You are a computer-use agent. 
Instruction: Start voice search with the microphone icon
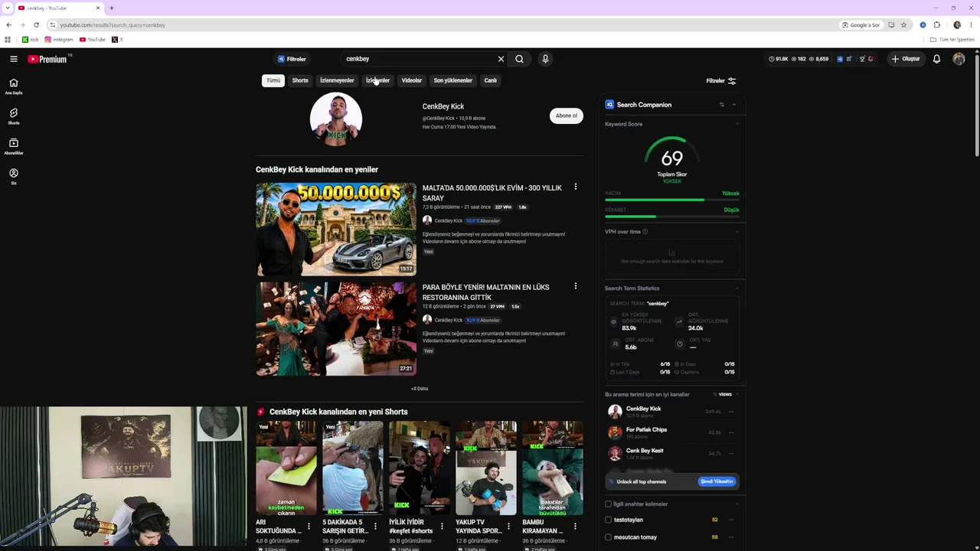(545, 59)
